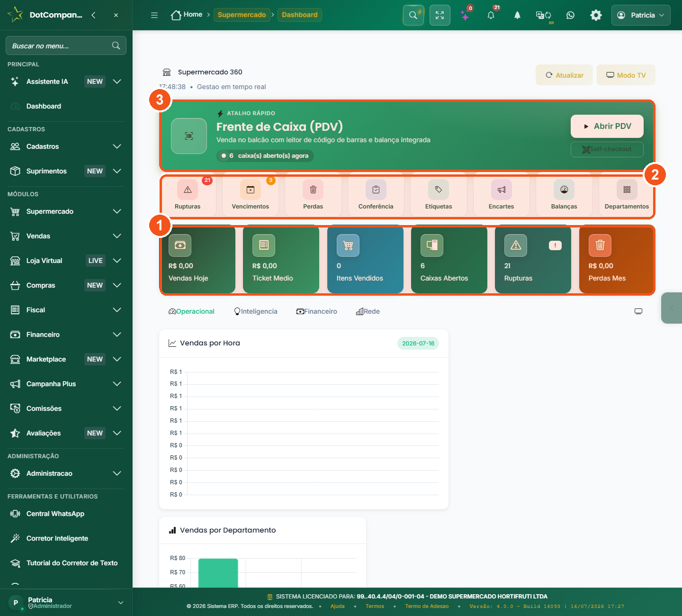Open the Balanças shortcut tile

coord(564,195)
